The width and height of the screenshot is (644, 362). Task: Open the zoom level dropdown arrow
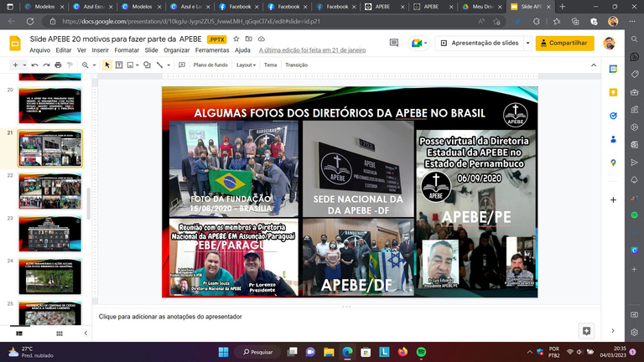tap(94, 65)
